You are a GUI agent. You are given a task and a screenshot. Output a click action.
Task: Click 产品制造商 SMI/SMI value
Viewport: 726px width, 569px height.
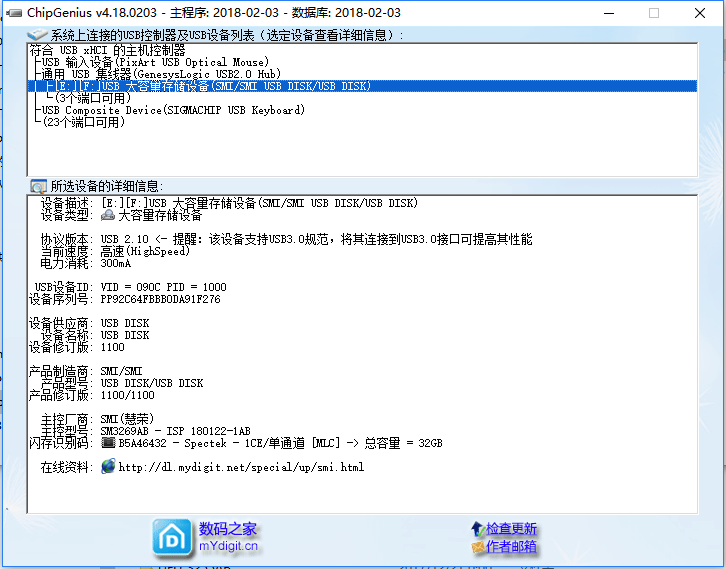(121, 371)
